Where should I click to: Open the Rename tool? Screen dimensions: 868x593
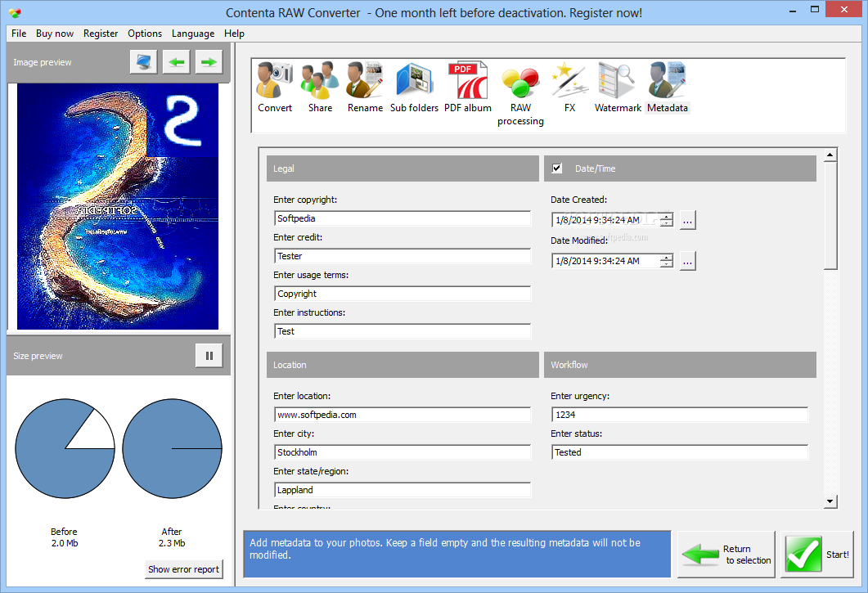pyautogui.click(x=365, y=88)
